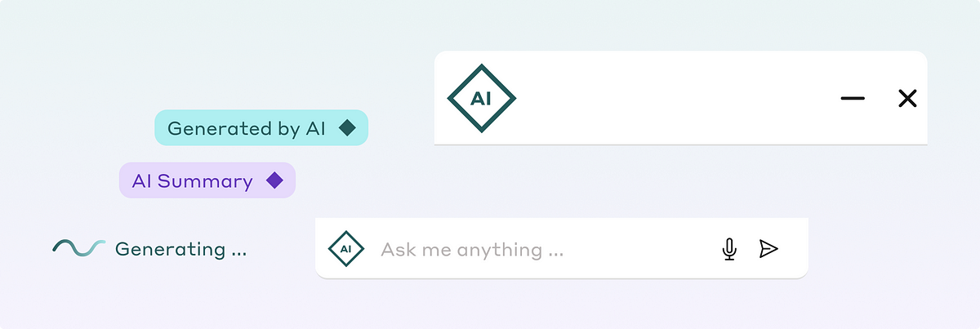The image size is (980, 329).
Task: Click the microphone icon in the ask bar
Action: pos(729,249)
